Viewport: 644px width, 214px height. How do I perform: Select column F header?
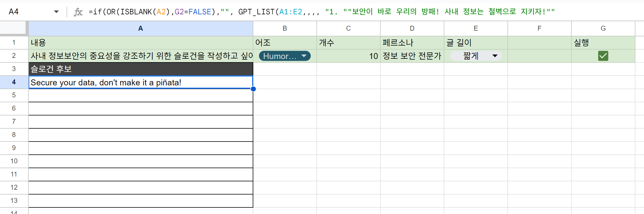pos(540,28)
